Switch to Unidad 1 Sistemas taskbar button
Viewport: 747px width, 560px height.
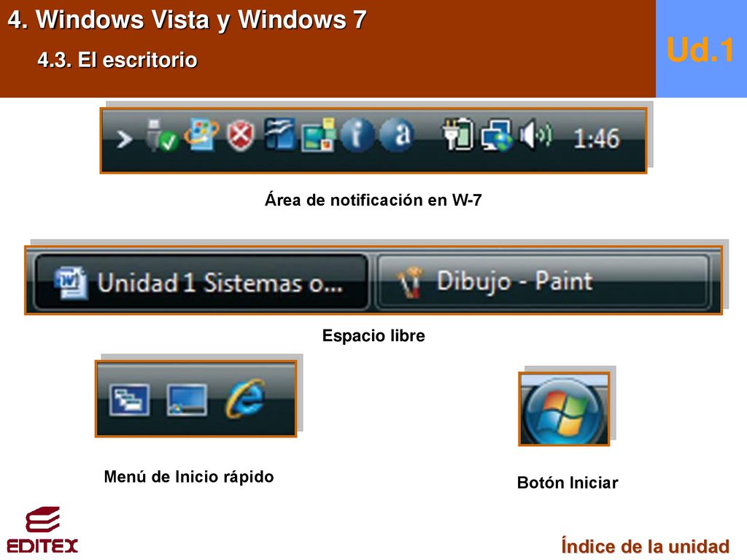coord(201,282)
